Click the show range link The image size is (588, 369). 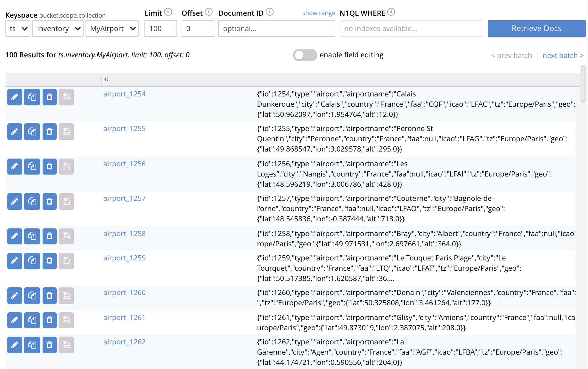318,13
